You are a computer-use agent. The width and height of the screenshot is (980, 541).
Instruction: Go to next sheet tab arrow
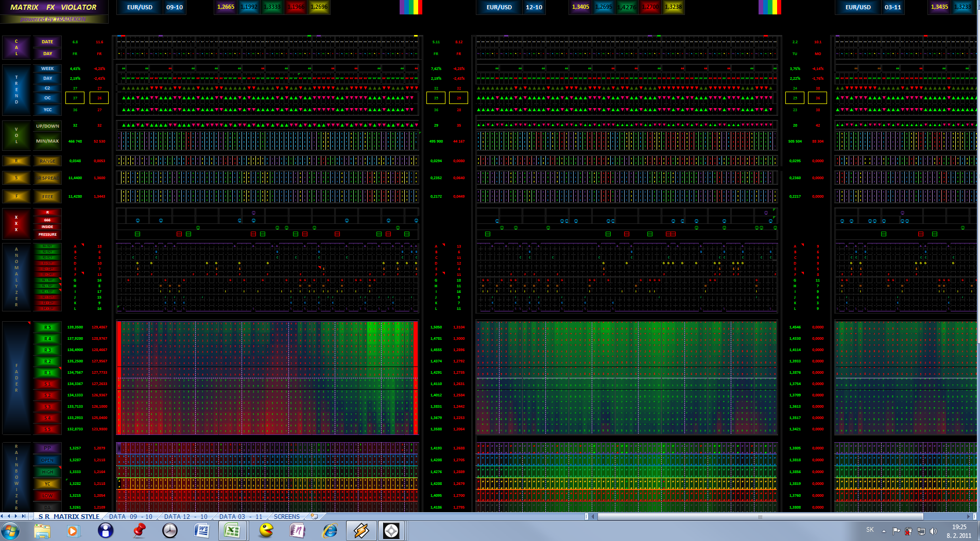[16, 516]
